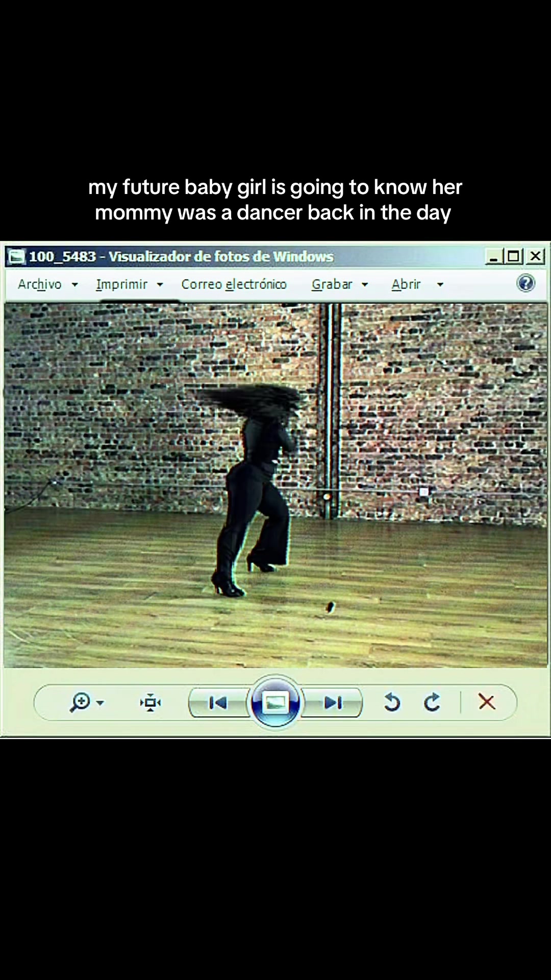This screenshot has height=980, width=551.
Task: Delete the photo with red X
Action: tap(487, 702)
